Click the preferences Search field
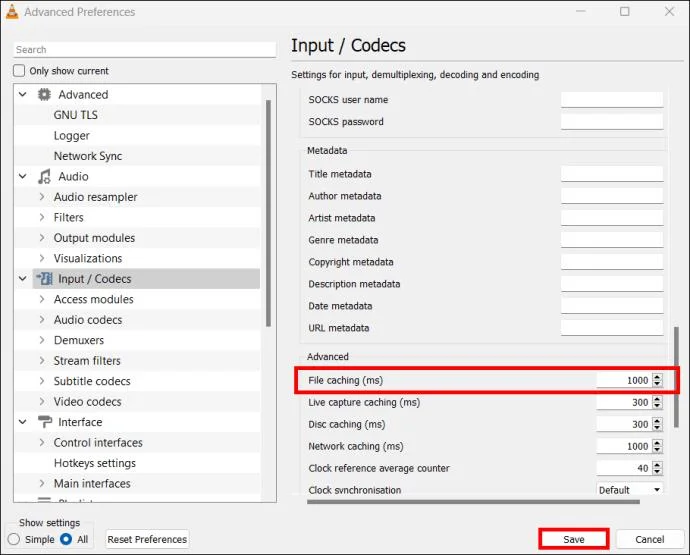The height and width of the screenshot is (555, 690). click(145, 50)
